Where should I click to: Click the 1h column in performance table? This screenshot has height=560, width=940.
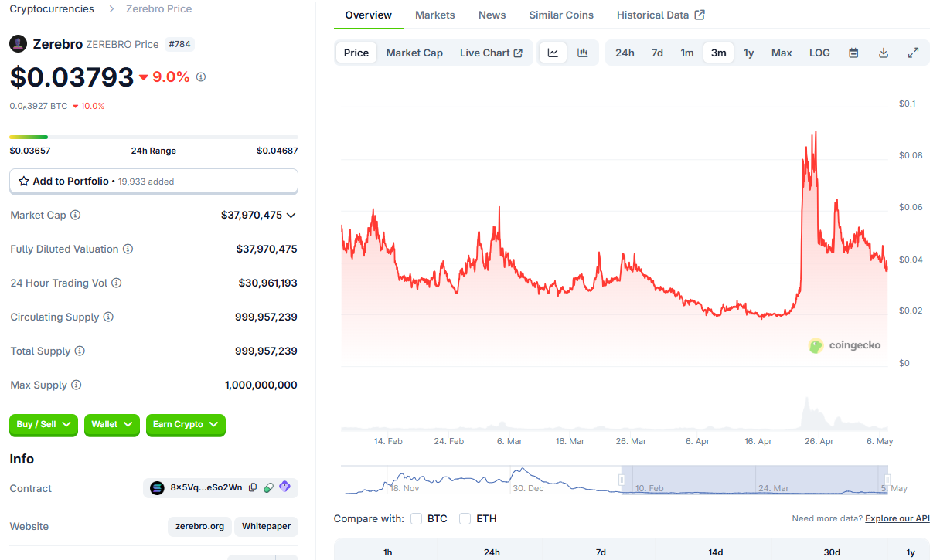click(388, 552)
